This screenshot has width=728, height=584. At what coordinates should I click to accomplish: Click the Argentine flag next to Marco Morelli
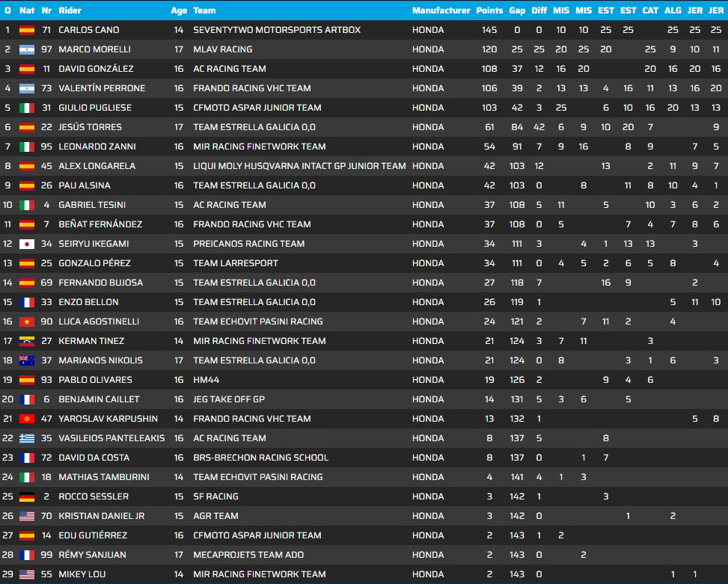coord(27,49)
